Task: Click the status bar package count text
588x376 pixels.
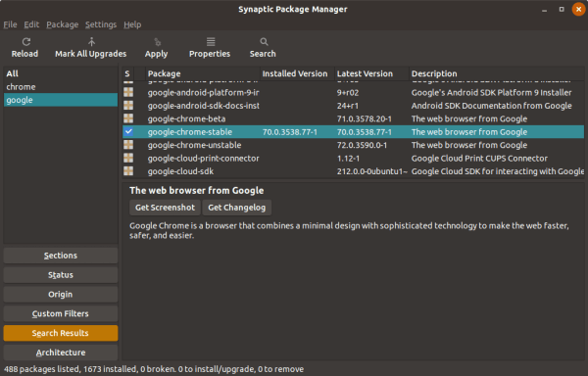Action: point(154,369)
